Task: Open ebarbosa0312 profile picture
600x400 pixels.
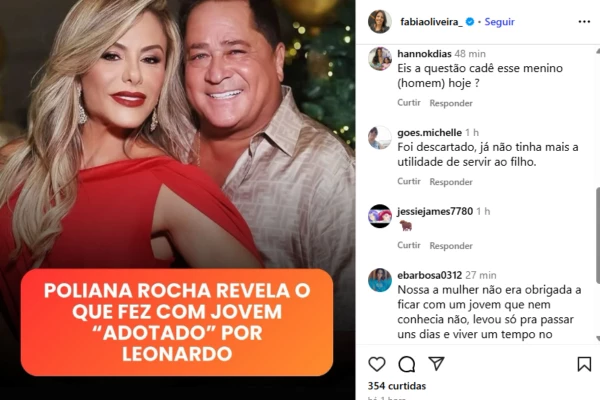Action: pyautogui.click(x=380, y=280)
